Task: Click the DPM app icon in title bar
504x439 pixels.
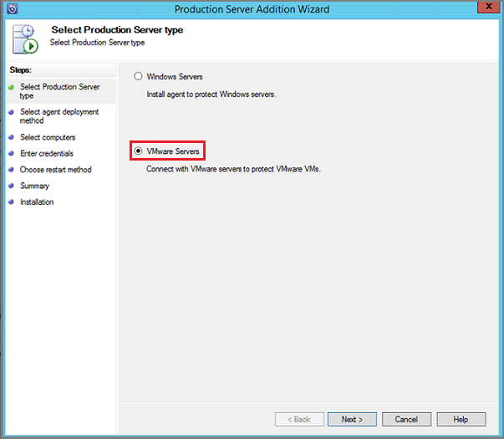Action: (x=13, y=8)
